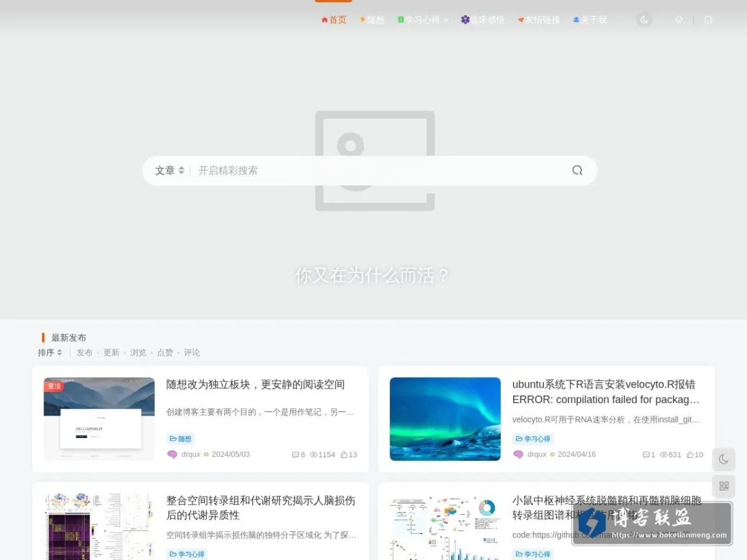Screen dimensions: 747x560
Task: Open the 随想 menu item
Action: tap(372, 20)
